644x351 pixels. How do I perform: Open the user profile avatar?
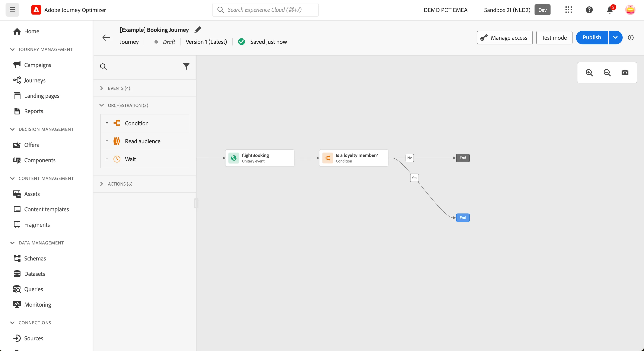coord(630,10)
